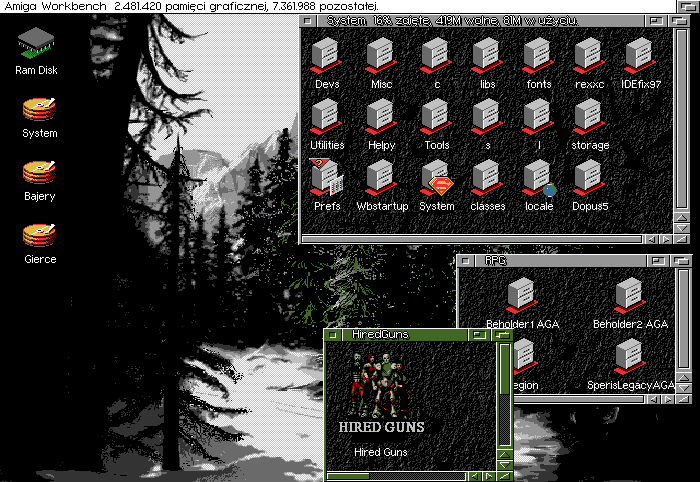Open the Ram Disk desktop icon
Image resolution: width=700 pixels, height=482 pixels.
tap(36, 50)
